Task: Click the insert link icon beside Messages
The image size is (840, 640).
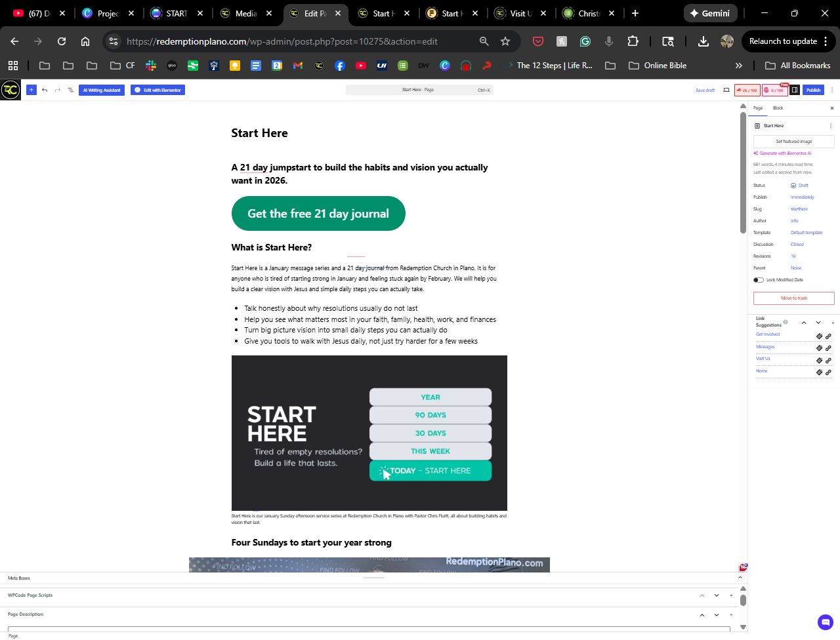Action: (828, 348)
